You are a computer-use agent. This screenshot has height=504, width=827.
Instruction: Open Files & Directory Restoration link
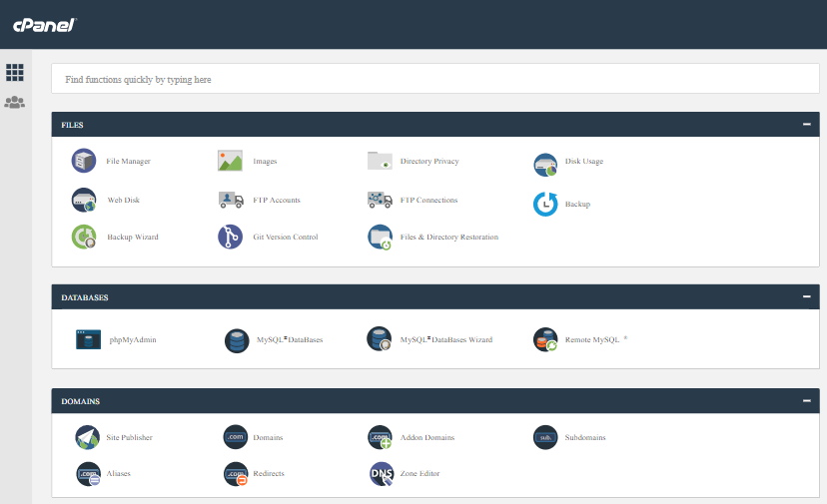click(448, 238)
